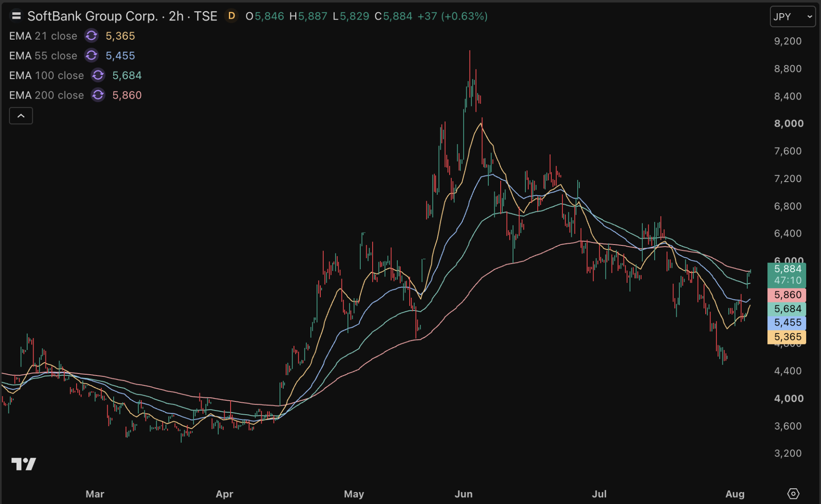This screenshot has width=821, height=504.
Task: Click the EMA 55 legend value 5,455
Action: tap(120, 55)
